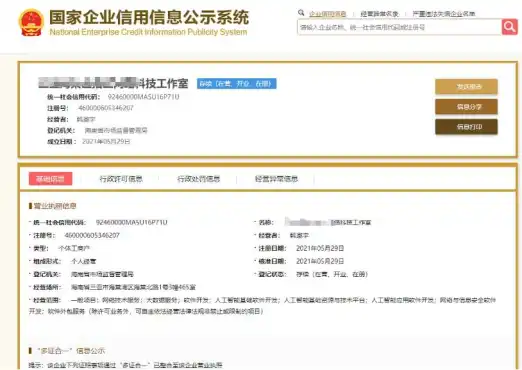Screen dimensions: 522x370
Task: Click the 名称 value in license section
Action: click(328, 222)
